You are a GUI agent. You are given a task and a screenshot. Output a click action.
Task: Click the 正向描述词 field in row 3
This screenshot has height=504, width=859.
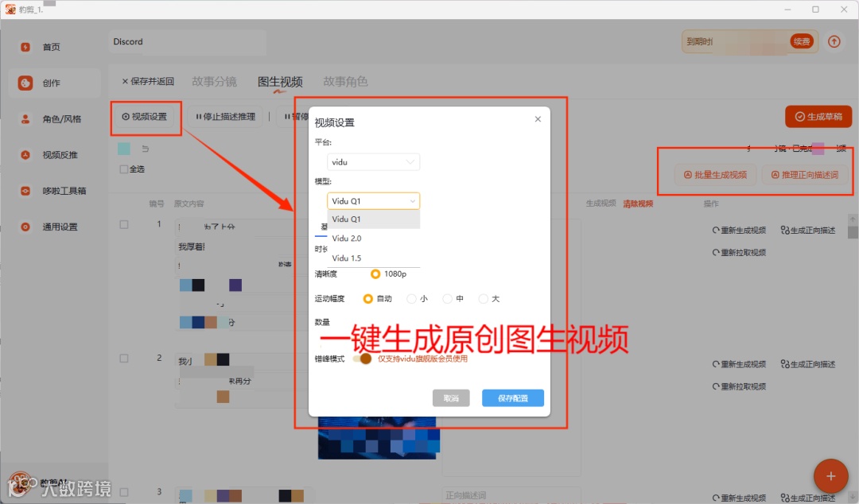(x=511, y=495)
